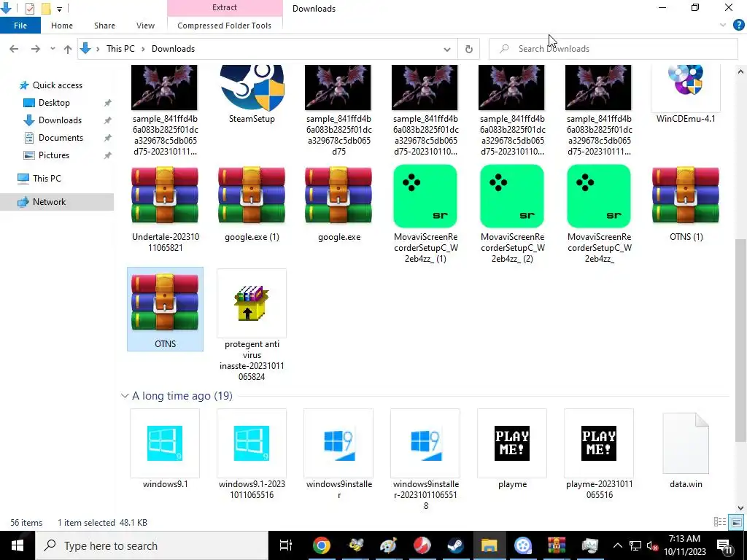
Task: Click the Forward navigation arrow
Action: tap(35, 49)
